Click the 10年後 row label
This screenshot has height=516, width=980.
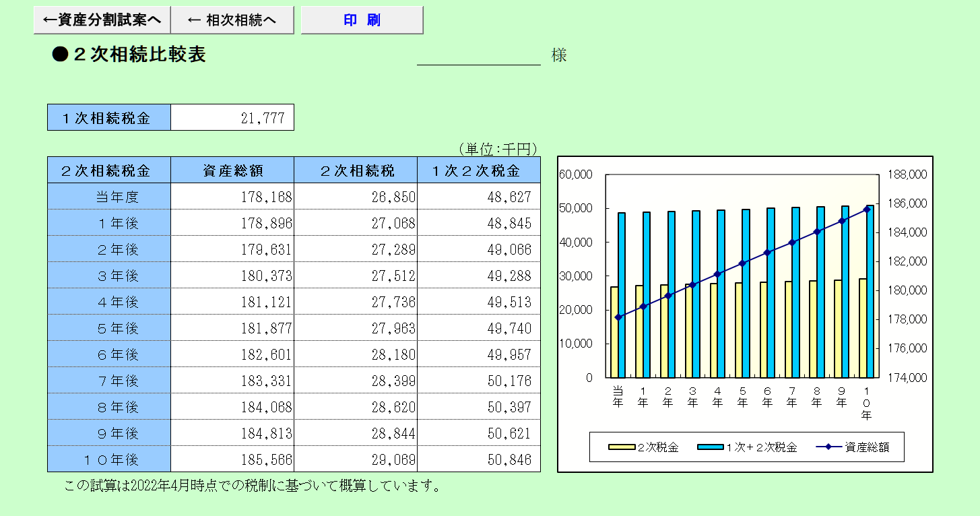pyautogui.click(x=109, y=460)
